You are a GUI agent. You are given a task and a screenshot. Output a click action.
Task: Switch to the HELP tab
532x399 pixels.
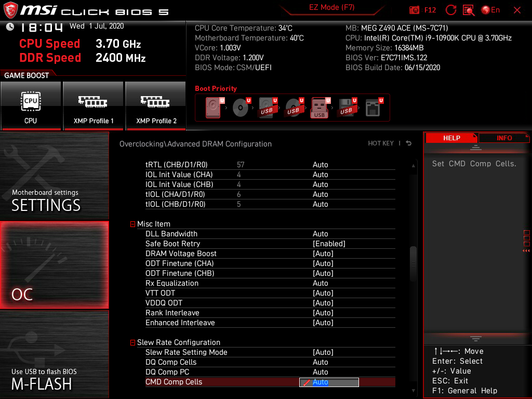(x=451, y=138)
